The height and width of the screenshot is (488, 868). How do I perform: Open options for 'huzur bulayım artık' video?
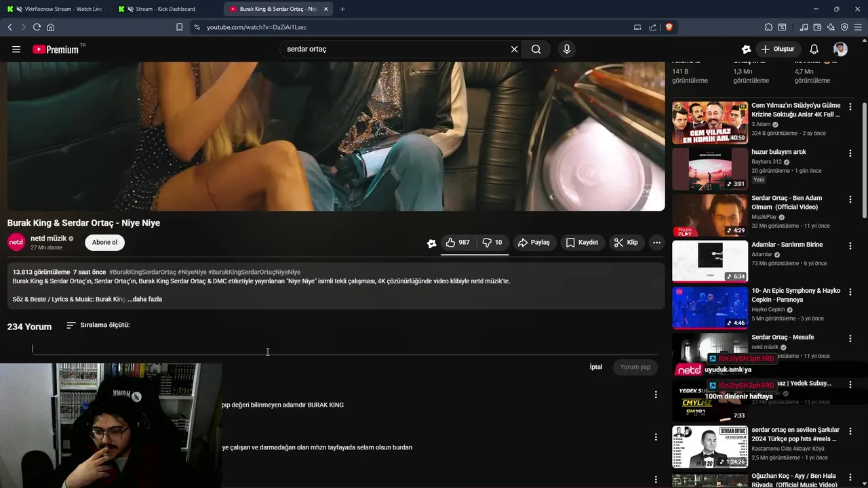(850, 153)
